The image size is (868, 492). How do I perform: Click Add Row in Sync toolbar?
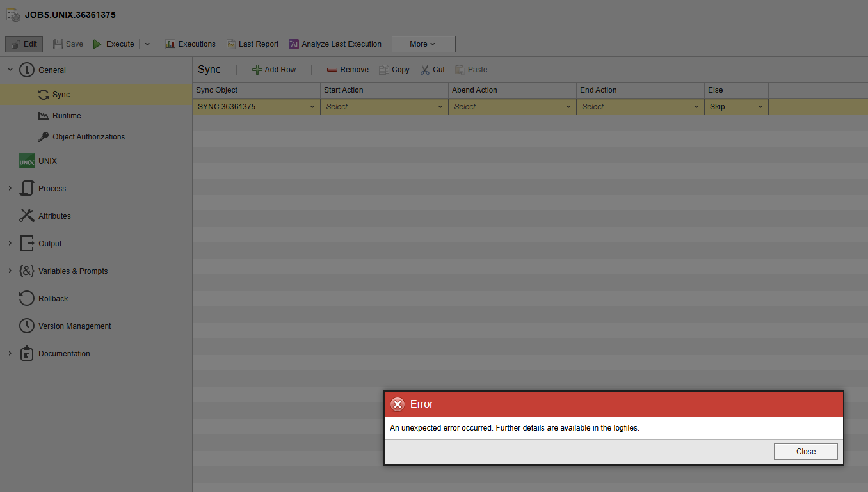tap(274, 70)
